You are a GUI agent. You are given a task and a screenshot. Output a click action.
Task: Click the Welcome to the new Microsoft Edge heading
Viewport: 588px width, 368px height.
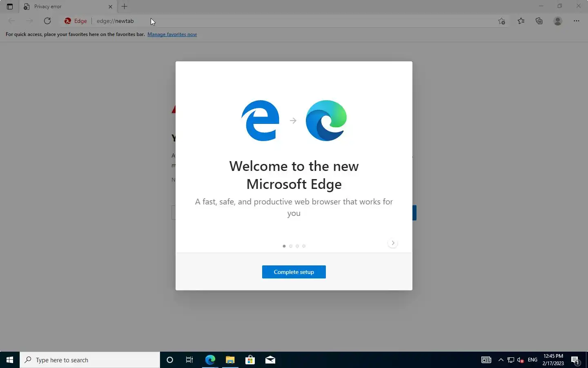point(294,175)
